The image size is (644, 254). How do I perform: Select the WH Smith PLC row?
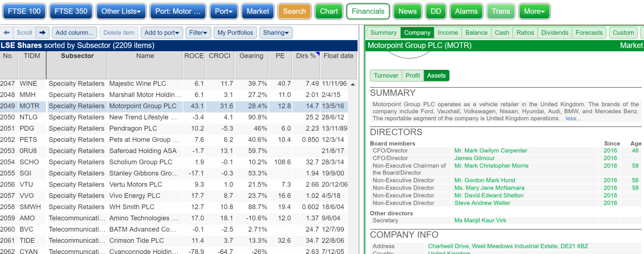(175, 207)
